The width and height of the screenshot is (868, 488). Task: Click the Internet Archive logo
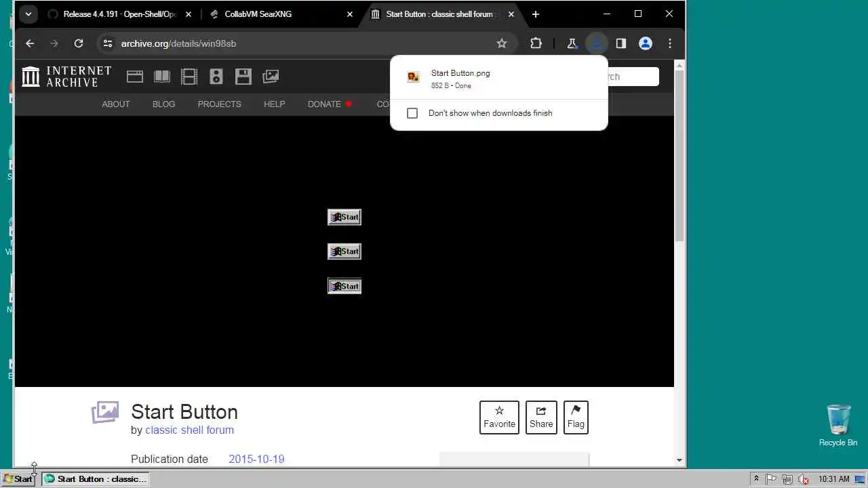coord(66,77)
